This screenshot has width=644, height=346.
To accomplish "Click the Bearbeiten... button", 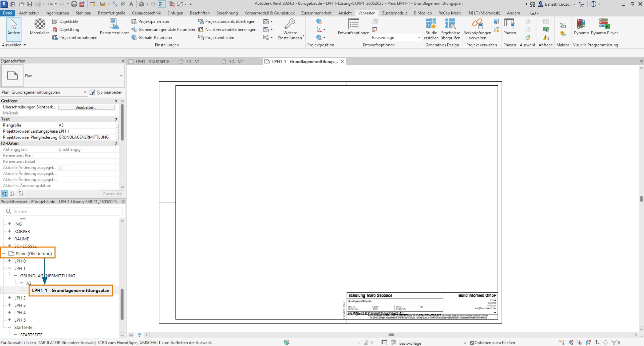I will pyautogui.click(x=86, y=107).
